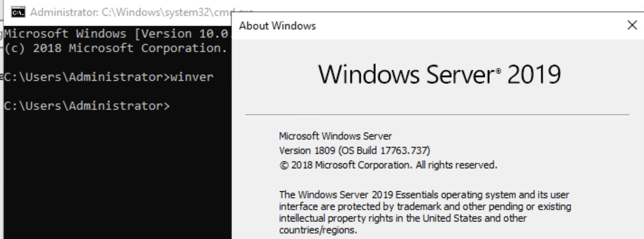Click the Windows Server 2019 logo heading

tap(439, 74)
